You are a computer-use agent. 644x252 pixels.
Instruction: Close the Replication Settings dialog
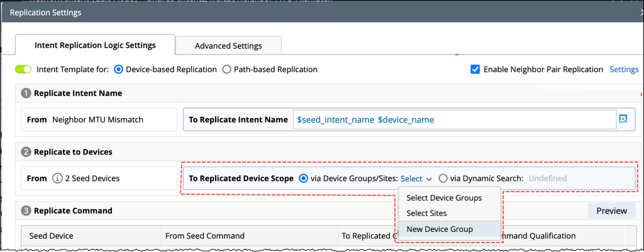640,11
